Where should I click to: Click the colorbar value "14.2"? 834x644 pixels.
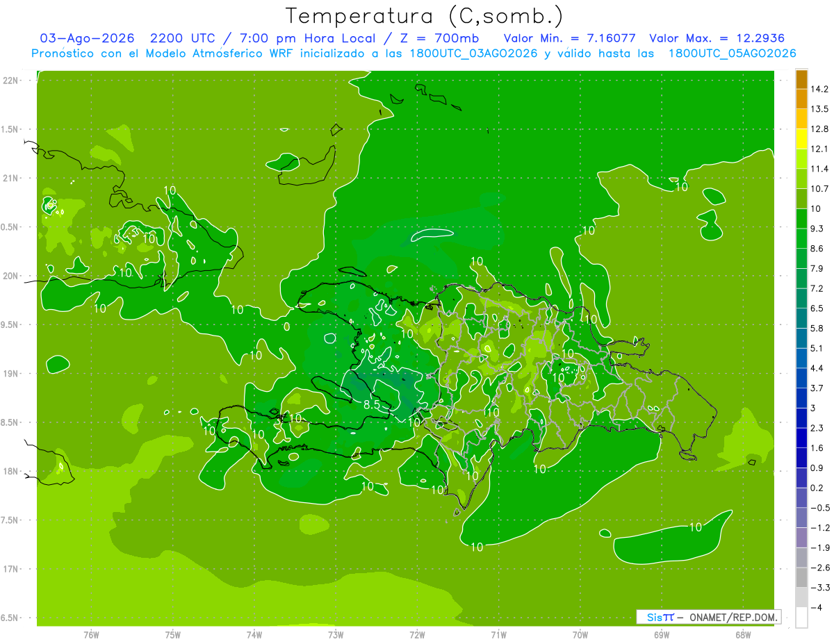click(x=819, y=89)
